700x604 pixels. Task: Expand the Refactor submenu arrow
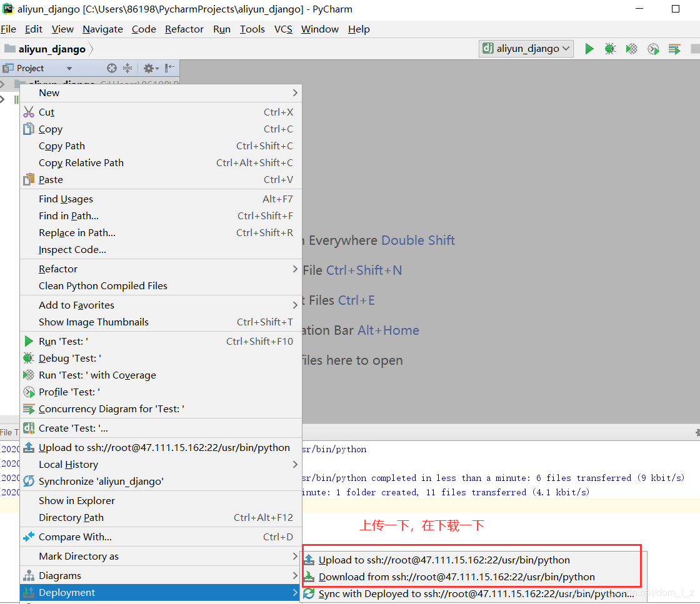tap(294, 269)
